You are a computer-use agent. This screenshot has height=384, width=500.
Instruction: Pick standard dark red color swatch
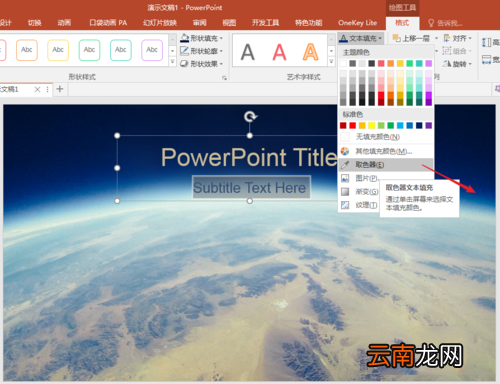pyautogui.click(x=343, y=125)
